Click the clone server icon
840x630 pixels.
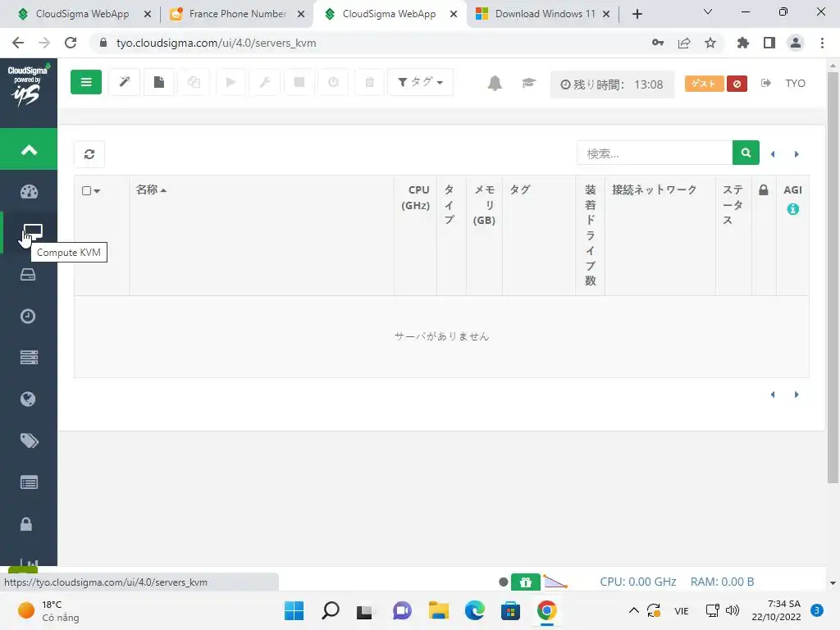click(x=194, y=83)
